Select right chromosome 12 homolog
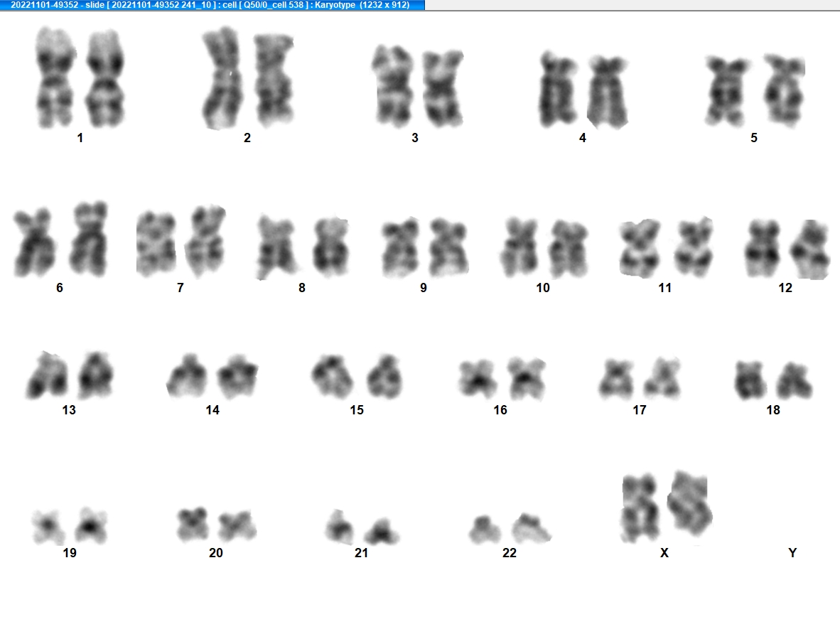Image resolution: width=840 pixels, height=634 pixels. tap(810, 249)
